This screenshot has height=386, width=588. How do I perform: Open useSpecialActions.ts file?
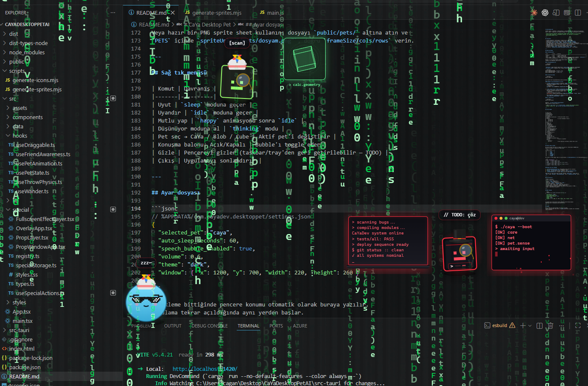coord(40,293)
